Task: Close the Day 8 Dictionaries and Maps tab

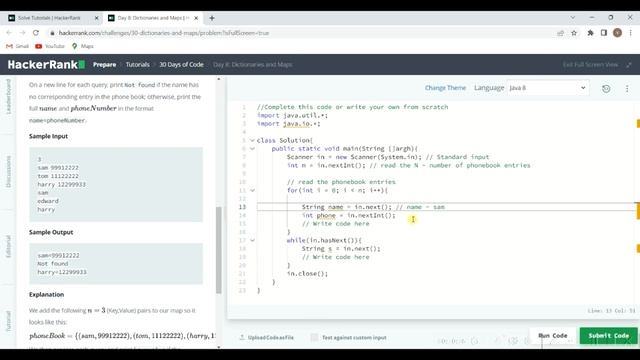Action: [x=196, y=18]
